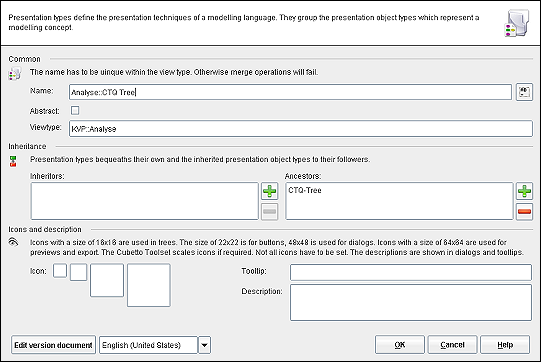Screen dimensions: 541x362
Task: Click the Cancel button
Action: click(x=452, y=345)
